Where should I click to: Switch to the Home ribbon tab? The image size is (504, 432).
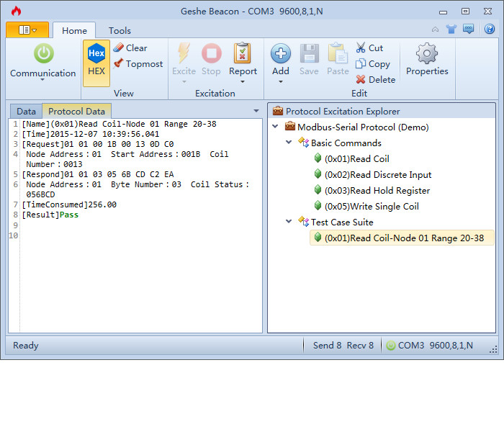(74, 30)
